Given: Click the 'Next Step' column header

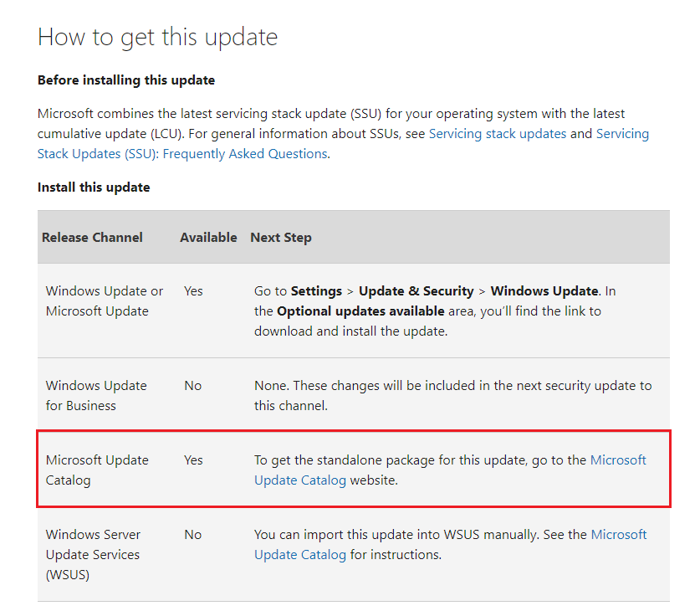Looking at the screenshot, I should (281, 237).
